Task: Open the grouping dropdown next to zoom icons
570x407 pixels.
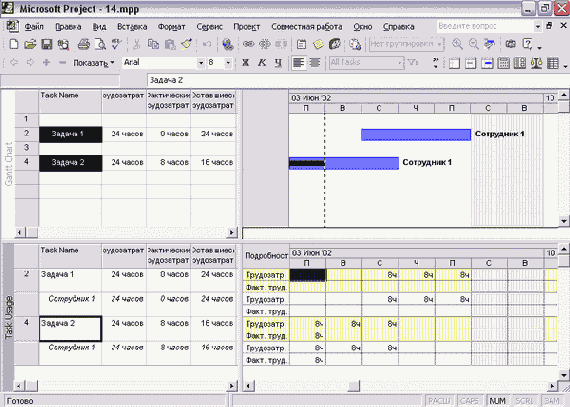Action: (x=440, y=44)
